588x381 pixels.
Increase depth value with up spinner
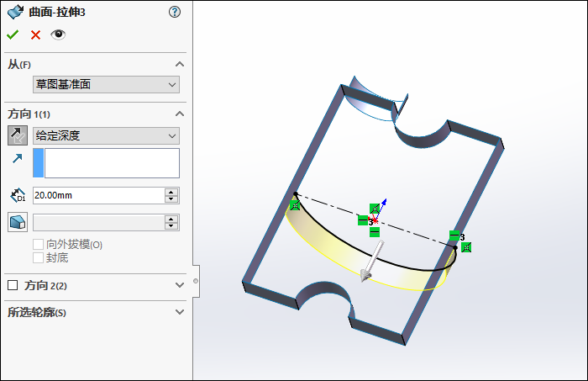[171, 192]
